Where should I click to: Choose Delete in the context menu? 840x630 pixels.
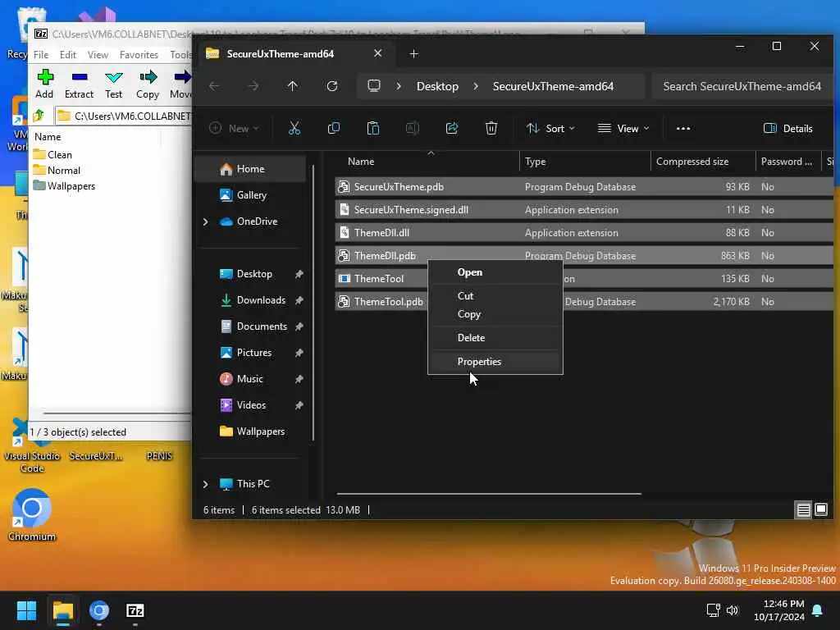(x=495, y=337)
